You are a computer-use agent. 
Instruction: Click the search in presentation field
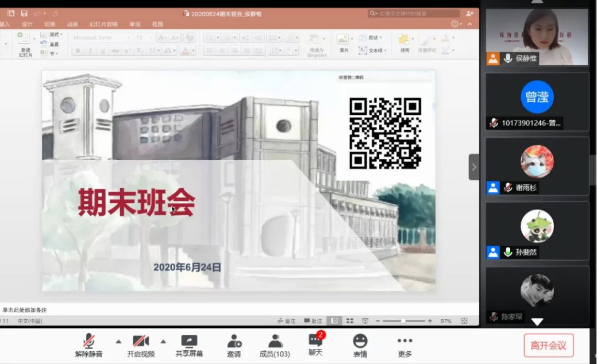[x=414, y=14]
